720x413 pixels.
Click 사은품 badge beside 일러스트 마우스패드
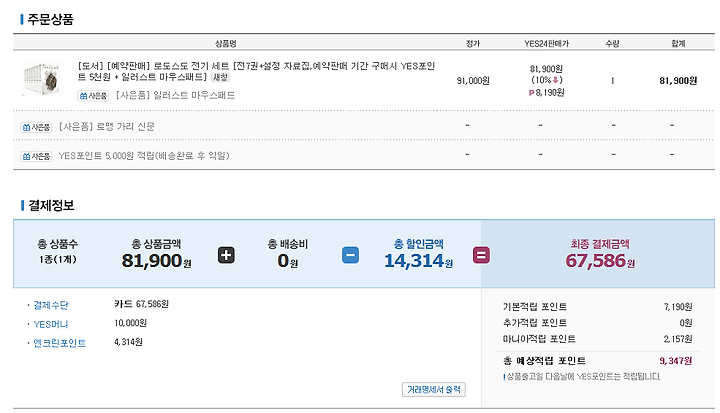coord(93,96)
